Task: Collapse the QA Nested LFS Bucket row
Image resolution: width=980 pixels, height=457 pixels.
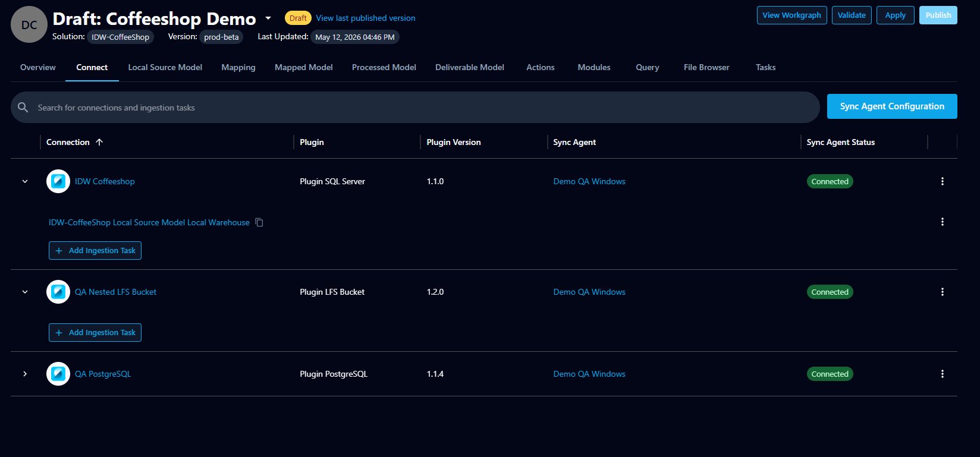Action: click(25, 292)
